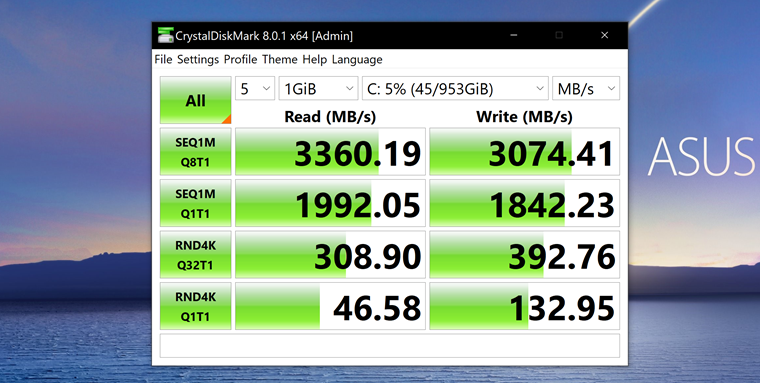The width and height of the screenshot is (760, 383).
Task: Open the Profile menu
Action: pos(240,60)
